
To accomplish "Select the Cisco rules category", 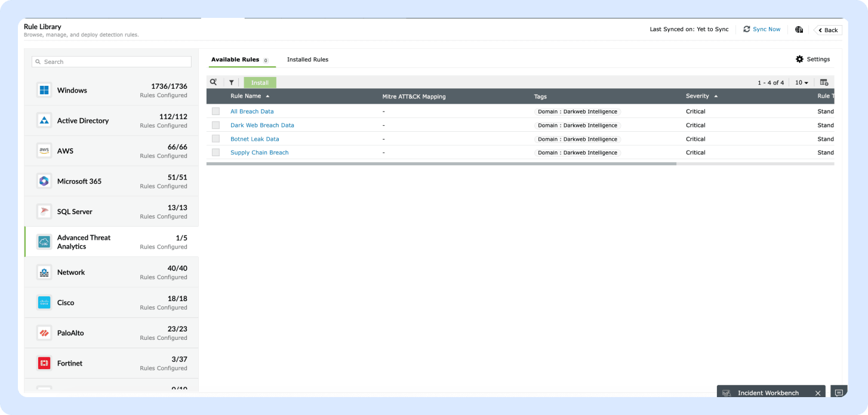I will 112,302.
